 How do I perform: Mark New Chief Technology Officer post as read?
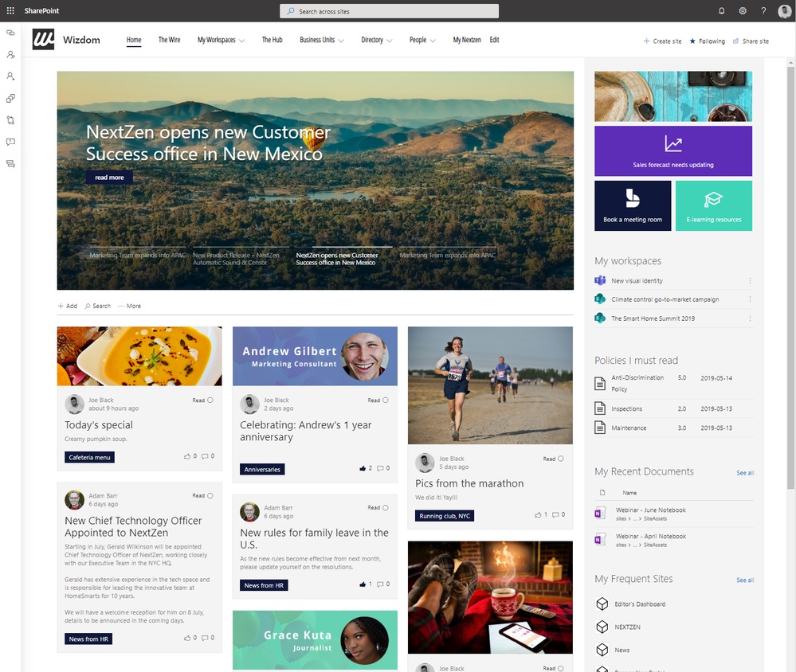[x=210, y=495]
